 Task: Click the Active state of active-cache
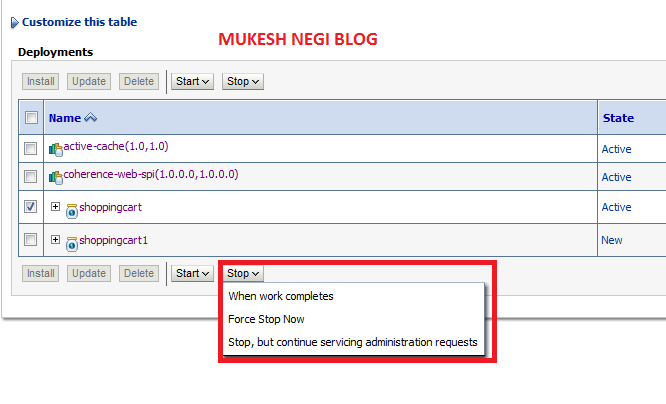tap(616, 149)
